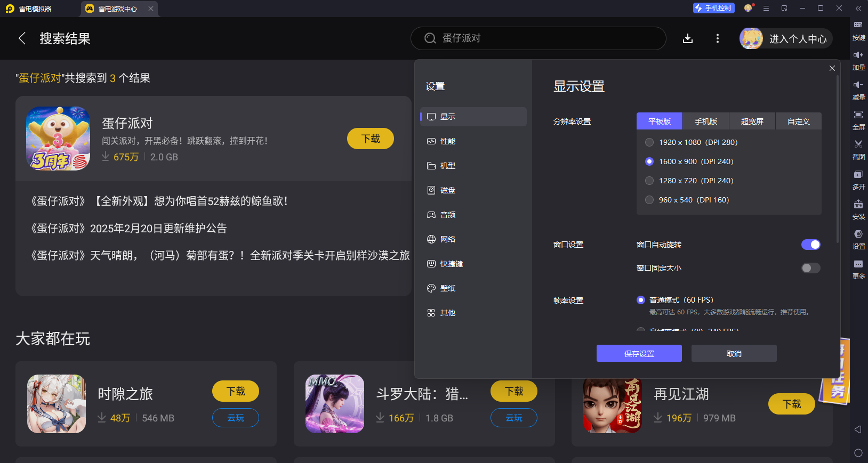This screenshot has width=868, height=463.
Task: Open the 按键 keymapping tool in sidebar
Action: [858, 31]
